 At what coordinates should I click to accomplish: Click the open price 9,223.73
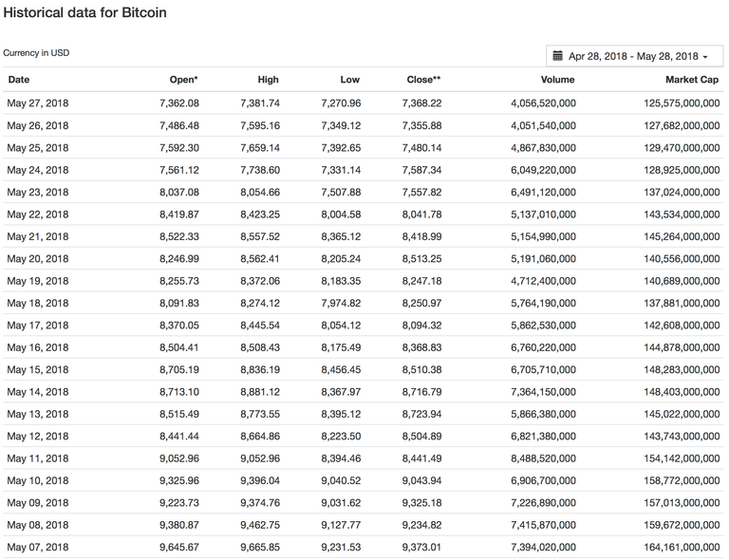pyautogui.click(x=179, y=503)
